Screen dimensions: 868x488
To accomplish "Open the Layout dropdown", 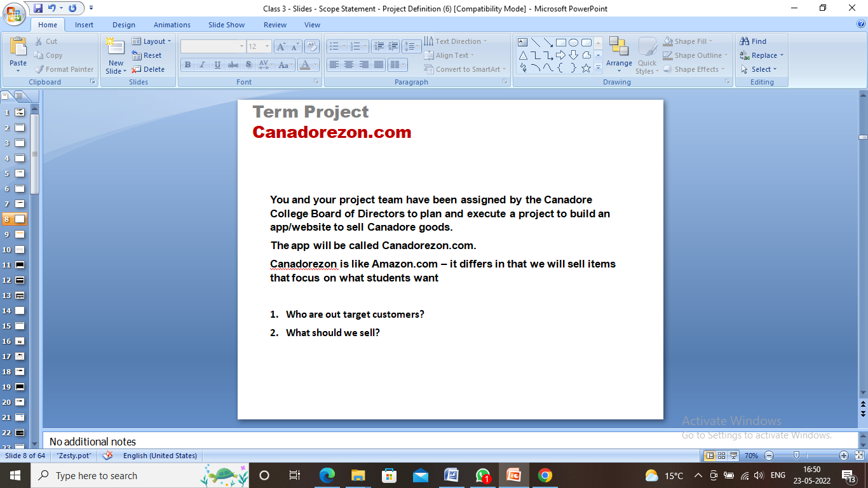I will [x=153, y=41].
